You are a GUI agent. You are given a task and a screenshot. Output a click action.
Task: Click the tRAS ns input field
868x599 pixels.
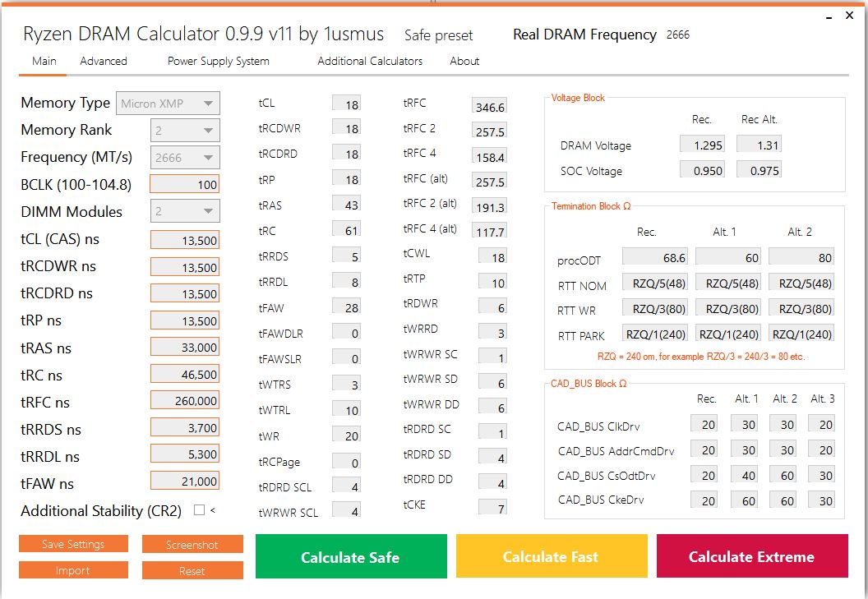pos(185,348)
